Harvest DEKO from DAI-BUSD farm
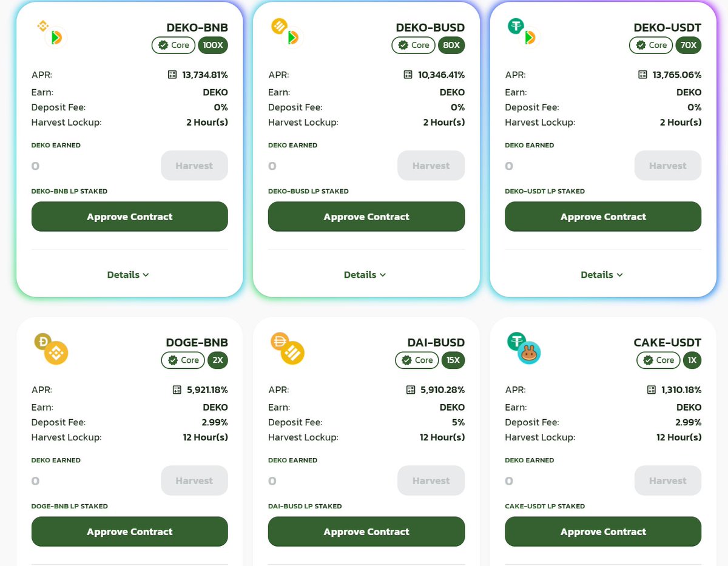Screen dimensions: 728x566 click(x=431, y=480)
